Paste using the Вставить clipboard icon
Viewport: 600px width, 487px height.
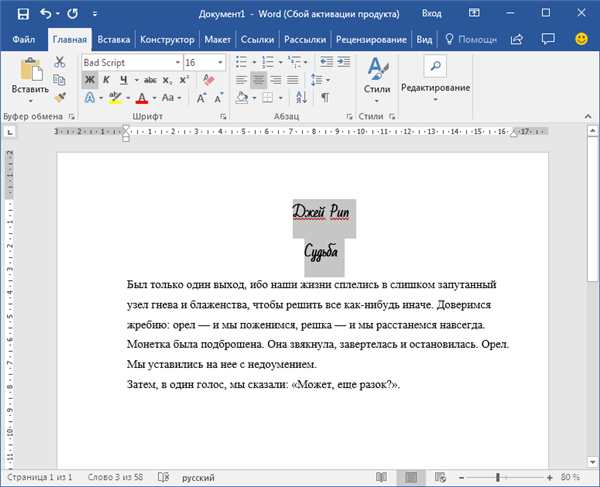[31, 69]
